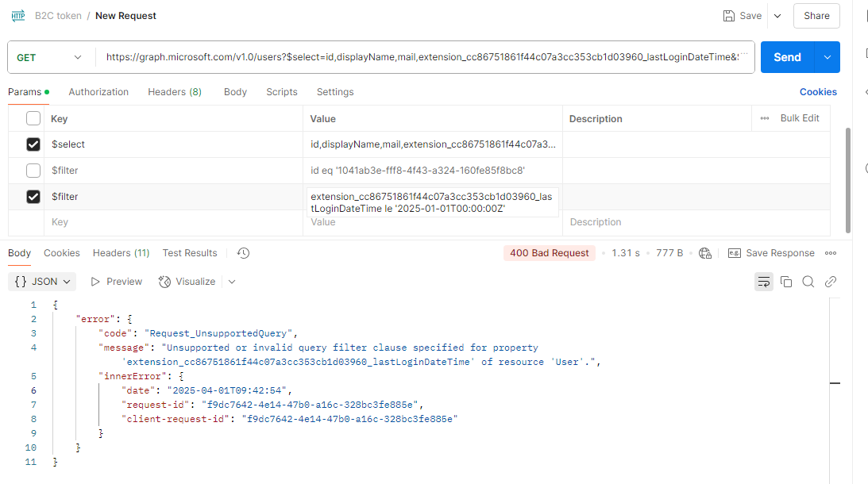The width and height of the screenshot is (868, 484).
Task: Click the empty new Key field
Action: point(173,222)
